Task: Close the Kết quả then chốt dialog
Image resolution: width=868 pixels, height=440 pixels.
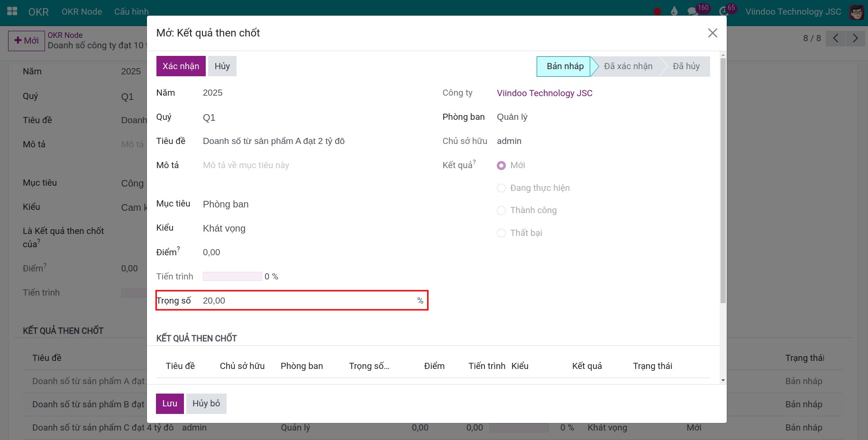Action: [x=712, y=33]
